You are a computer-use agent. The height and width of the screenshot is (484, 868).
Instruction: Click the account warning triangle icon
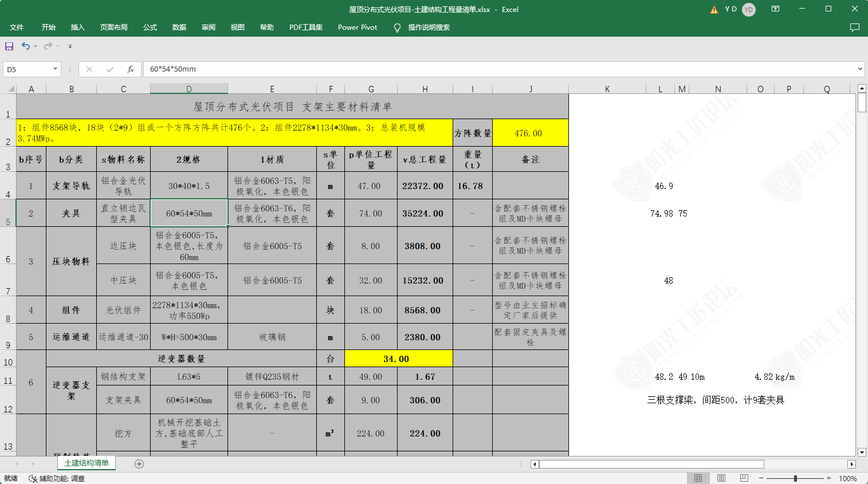tap(714, 10)
